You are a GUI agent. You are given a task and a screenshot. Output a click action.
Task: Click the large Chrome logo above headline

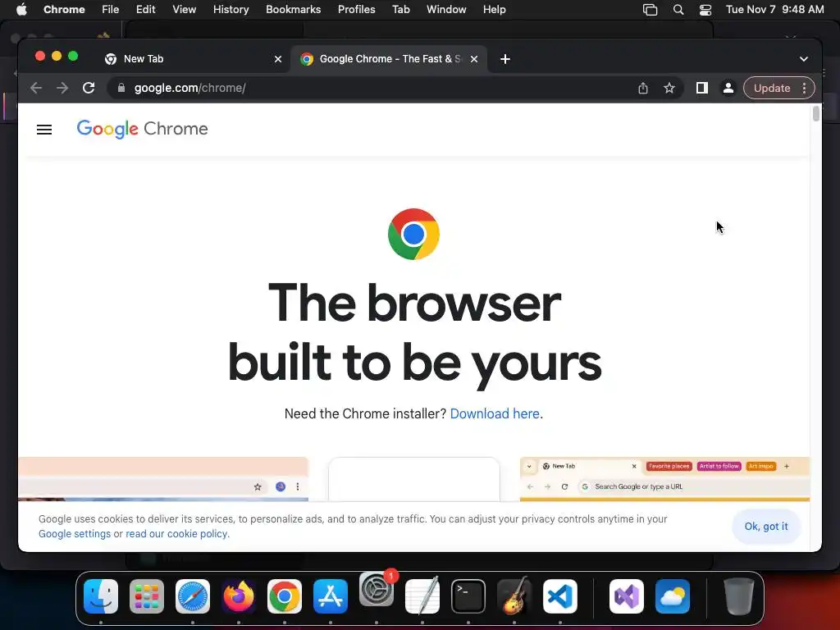coord(413,234)
